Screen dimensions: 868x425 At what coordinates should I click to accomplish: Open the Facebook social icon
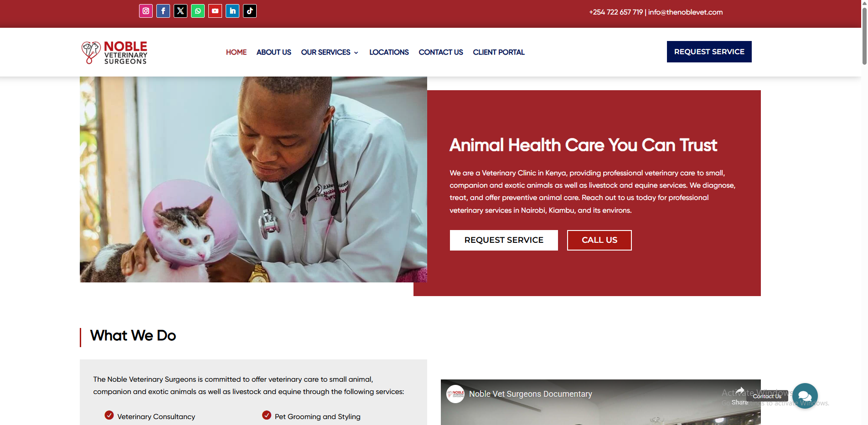point(163,11)
